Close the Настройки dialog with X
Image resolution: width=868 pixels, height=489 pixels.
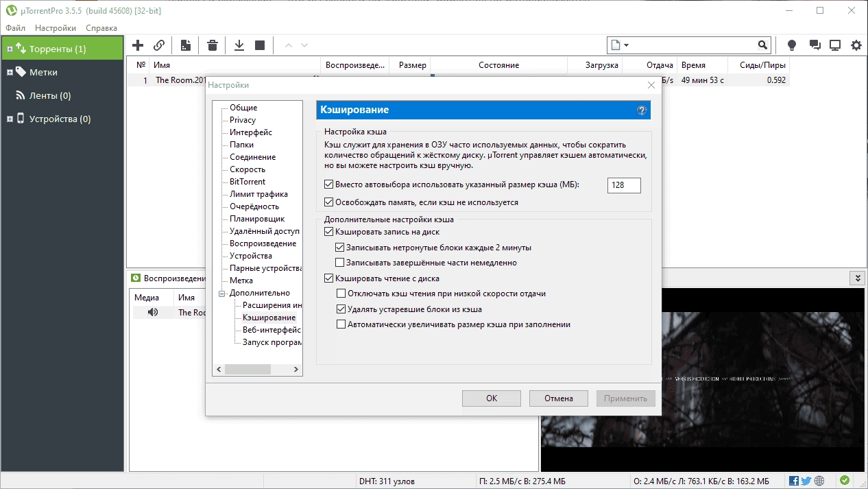click(x=651, y=85)
